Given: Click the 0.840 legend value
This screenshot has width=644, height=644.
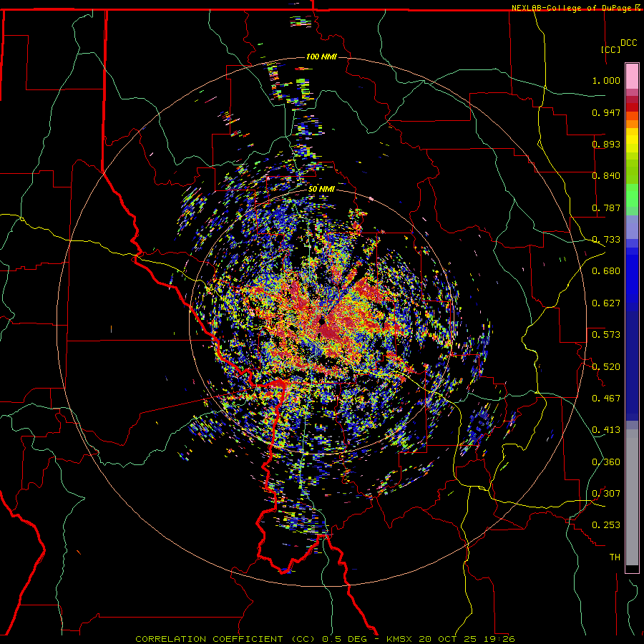Looking at the screenshot, I should pyautogui.click(x=606, y=176).
